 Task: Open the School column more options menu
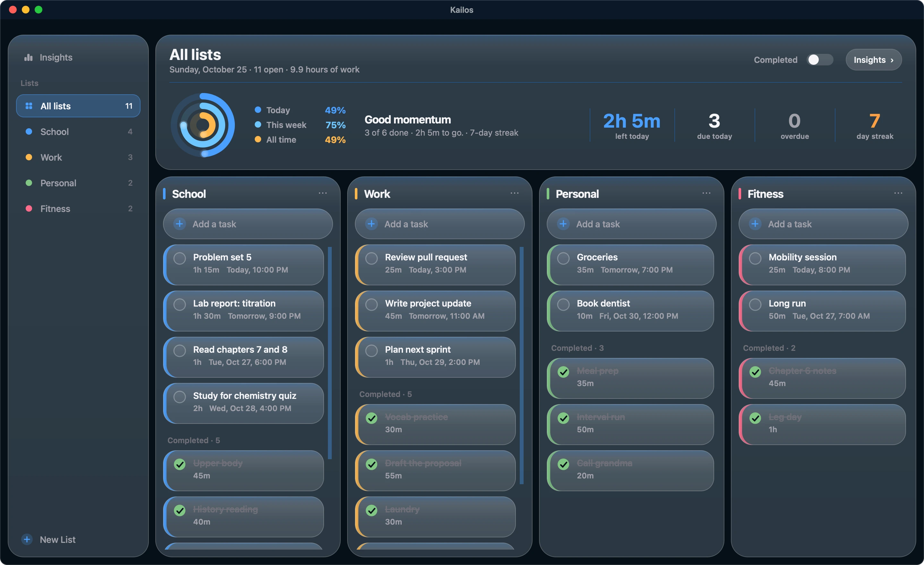(x=322, y=193)
